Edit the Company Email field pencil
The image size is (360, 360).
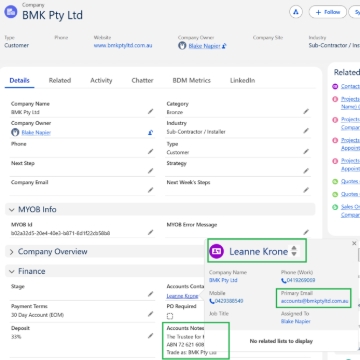tap(151, 190)
